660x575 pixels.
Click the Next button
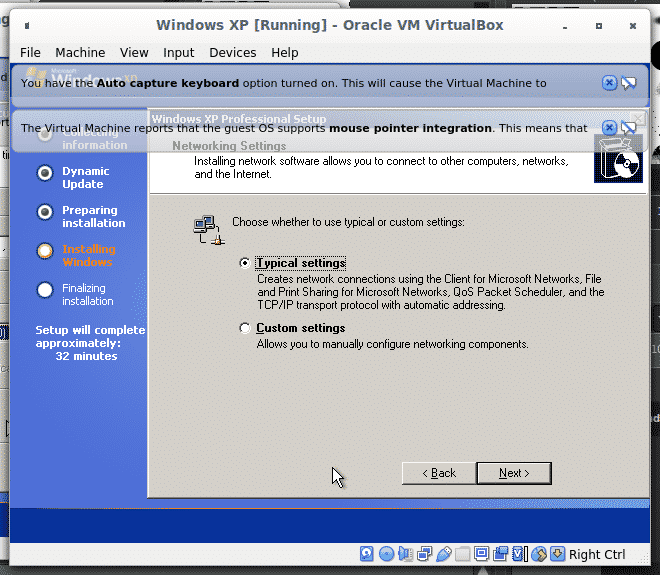click(x=514, y=473)
